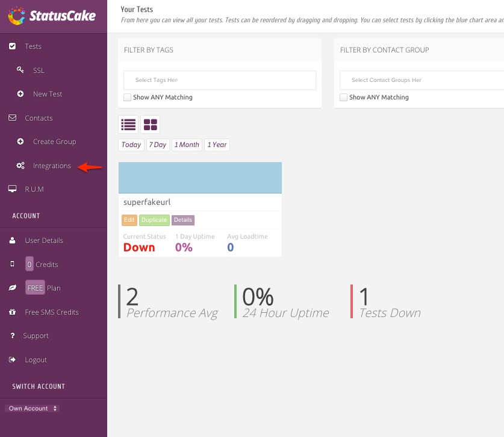504x437 pixels.
Task: Open the Select Tags field
Action: click(219, 80)
